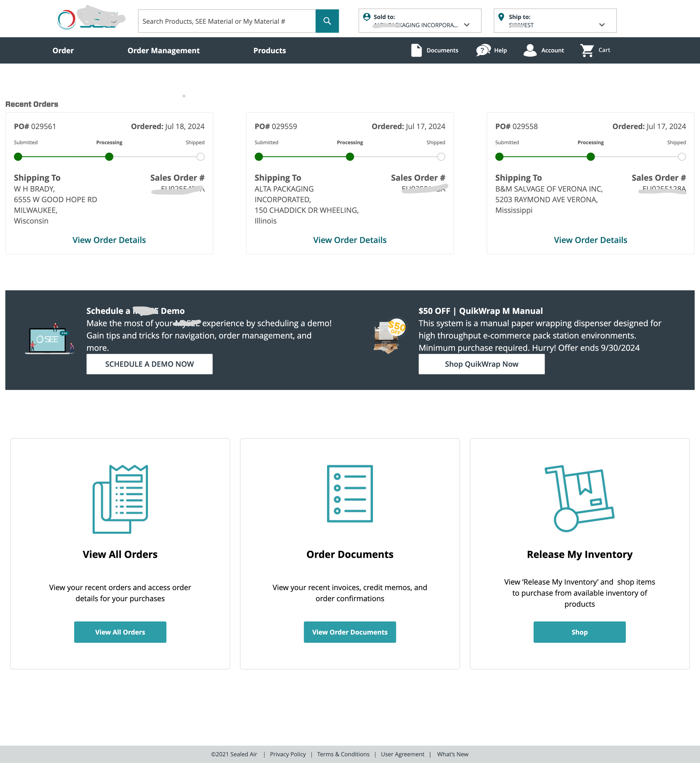Click the product search input field

tap(227, 21)
